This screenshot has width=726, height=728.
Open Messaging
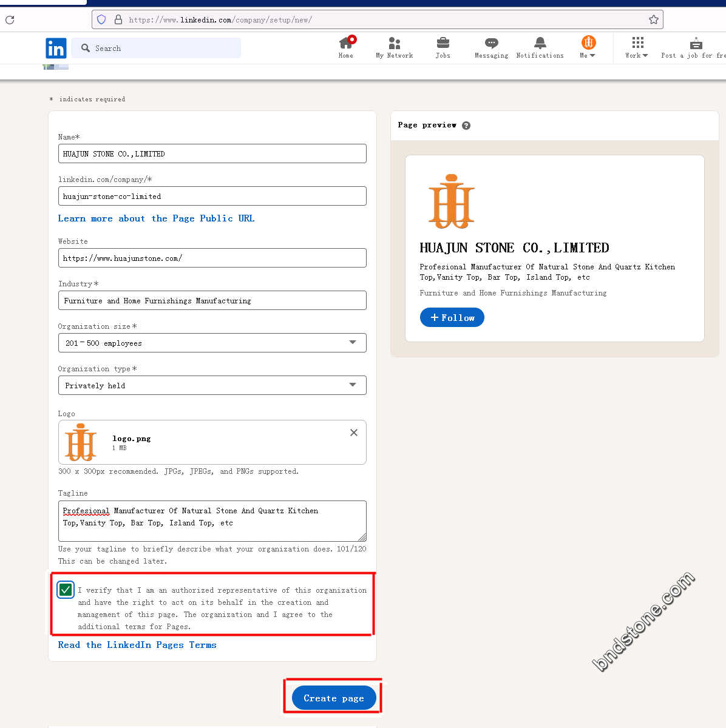click(492, 47)
